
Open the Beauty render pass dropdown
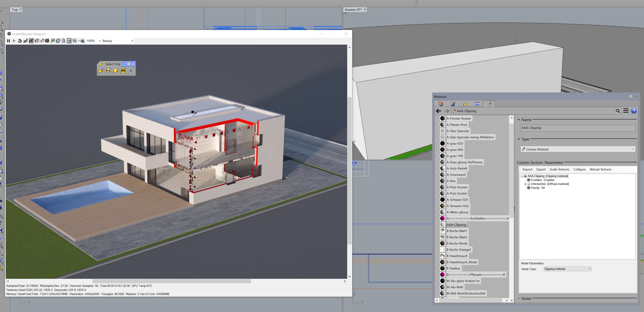pos(132,41)
